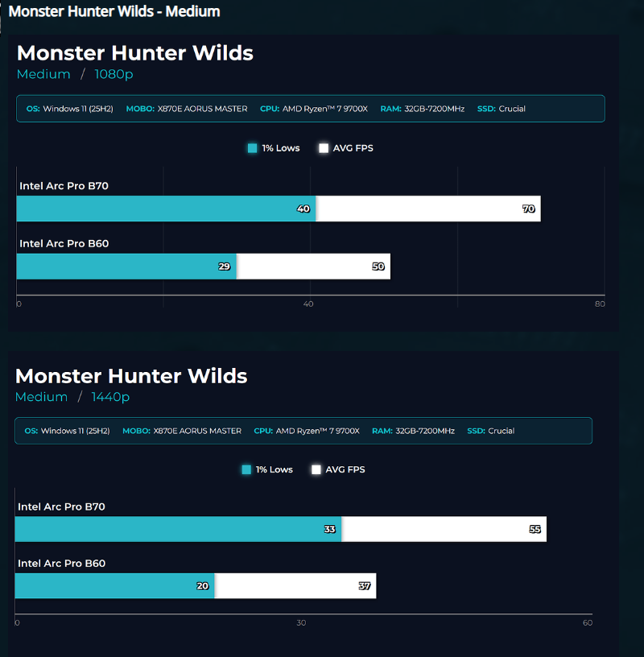Click the AMD Ryzen 7 9700X CPU spec in the 1080p chart
The width and height of the screenshot is (644, 657).
324,109
